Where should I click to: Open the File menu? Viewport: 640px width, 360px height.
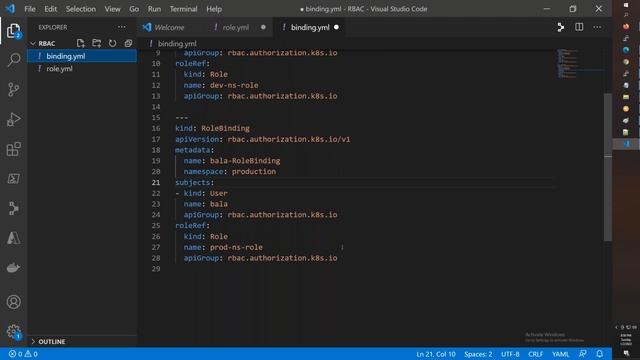(x=30, y=9)
